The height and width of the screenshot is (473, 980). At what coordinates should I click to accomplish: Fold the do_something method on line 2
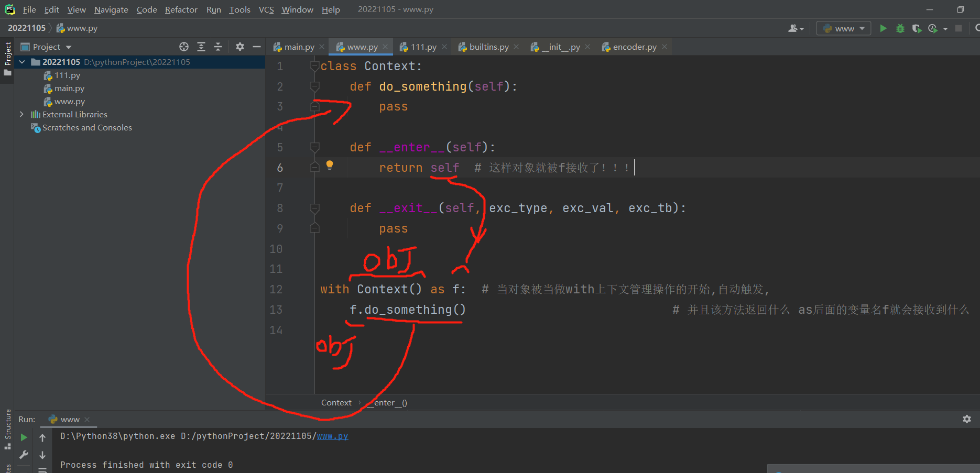pos(315,86)
